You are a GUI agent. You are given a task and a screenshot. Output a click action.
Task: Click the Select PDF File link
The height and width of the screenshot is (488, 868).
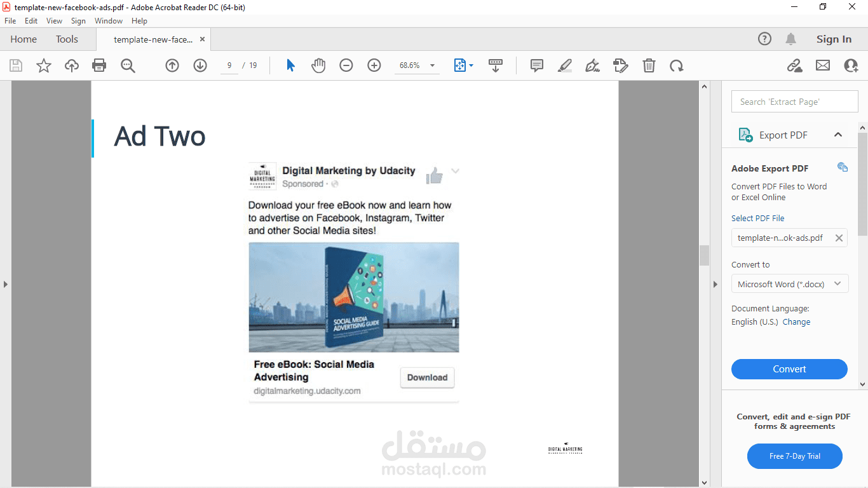coord(757,219)
